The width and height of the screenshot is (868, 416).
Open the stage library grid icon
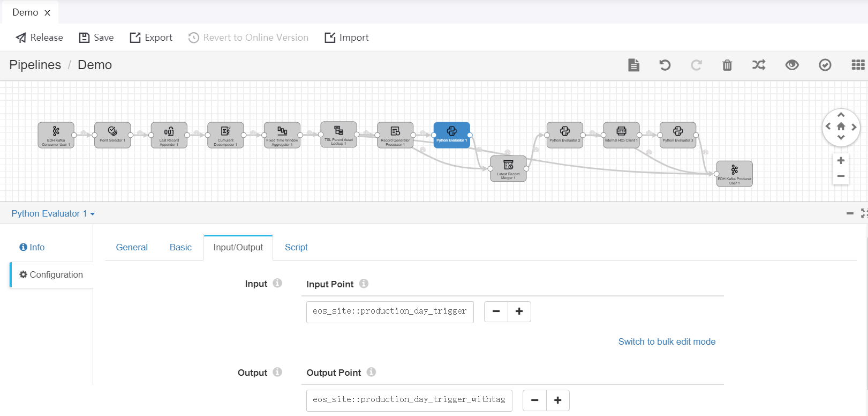[858, 65]
